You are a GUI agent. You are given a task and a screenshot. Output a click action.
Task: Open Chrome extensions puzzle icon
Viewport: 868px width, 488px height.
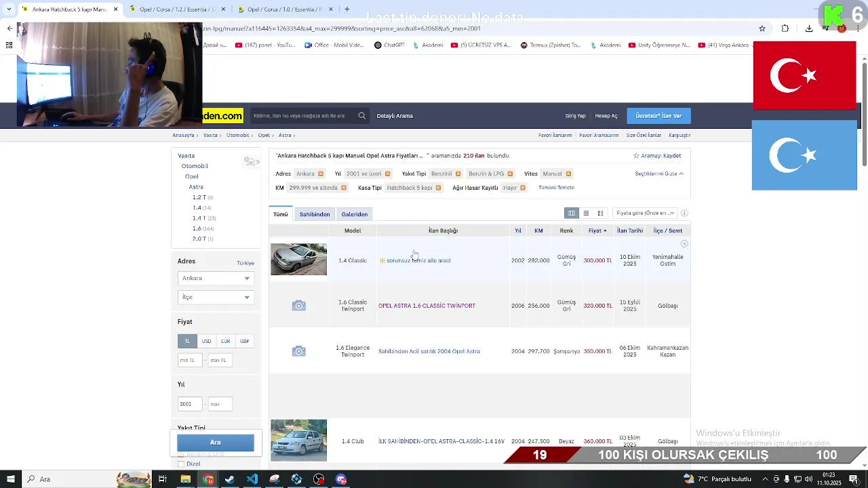785,28
